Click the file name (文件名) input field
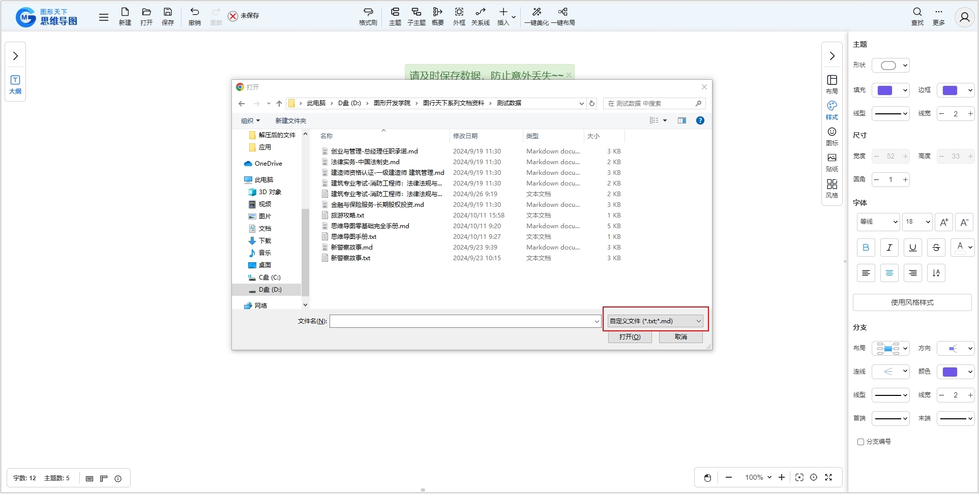 click(x=465, y=321)
